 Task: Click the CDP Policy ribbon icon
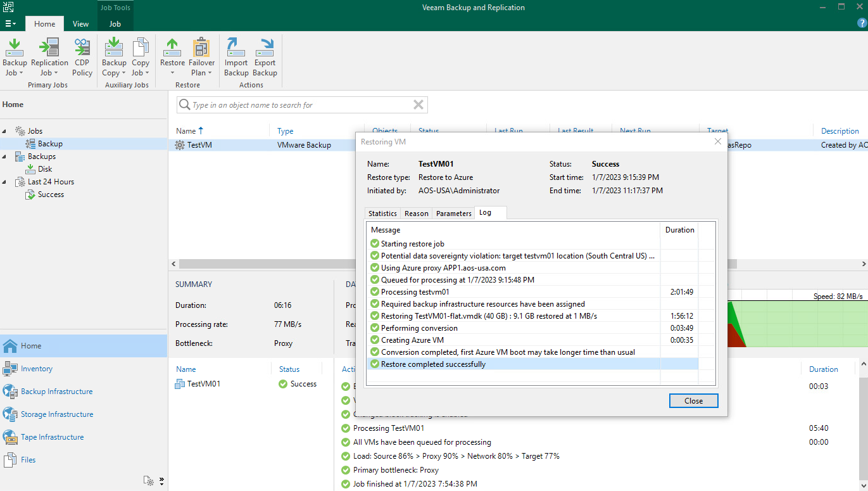tap(82, 57)
